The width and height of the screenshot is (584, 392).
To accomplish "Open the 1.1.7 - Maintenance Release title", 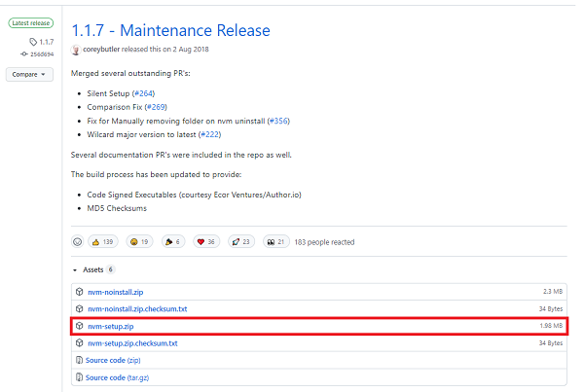I will [170, 30].
